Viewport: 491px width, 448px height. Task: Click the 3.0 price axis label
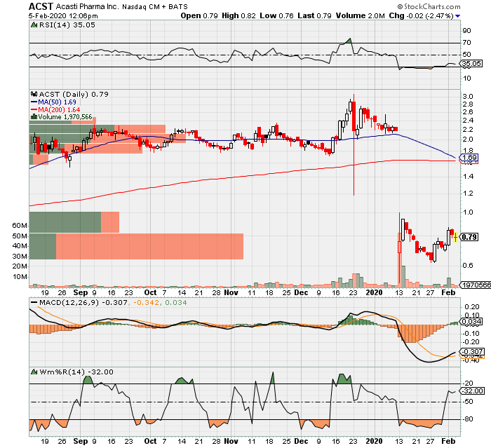pos(468,97)
